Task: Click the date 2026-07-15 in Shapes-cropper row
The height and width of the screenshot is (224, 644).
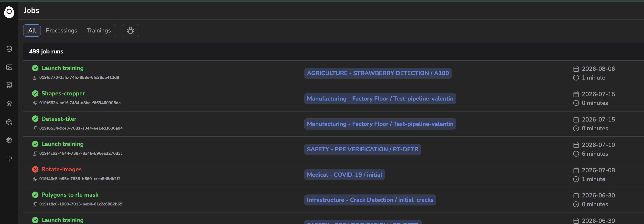Action: 598,94
